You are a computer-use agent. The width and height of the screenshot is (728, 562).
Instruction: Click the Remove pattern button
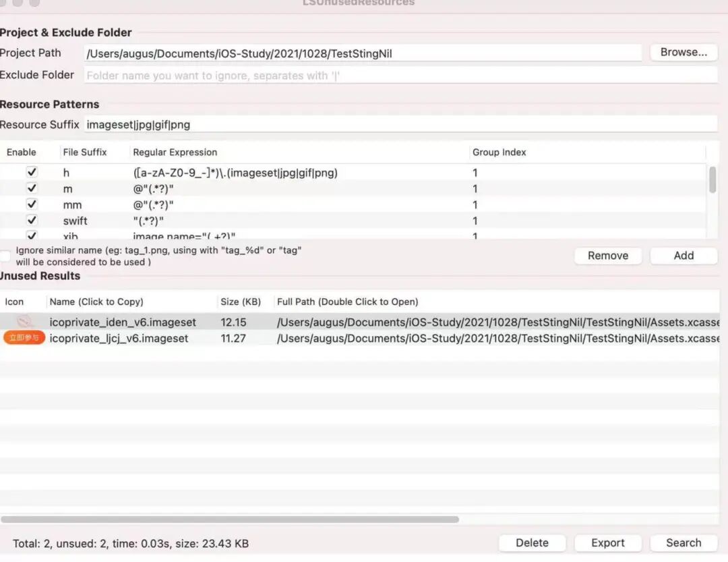(x=608, y=256)
